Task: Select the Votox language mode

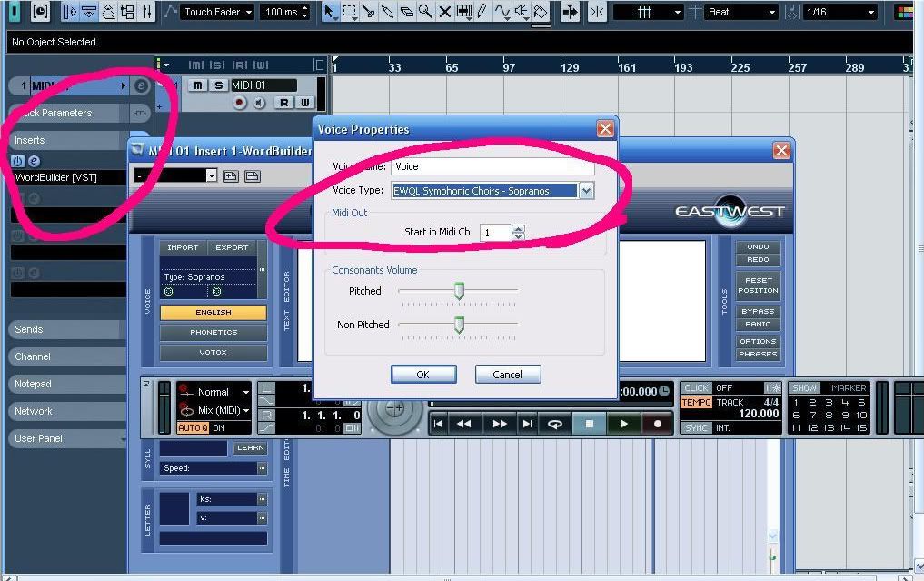Action: [x=214, y=352]
